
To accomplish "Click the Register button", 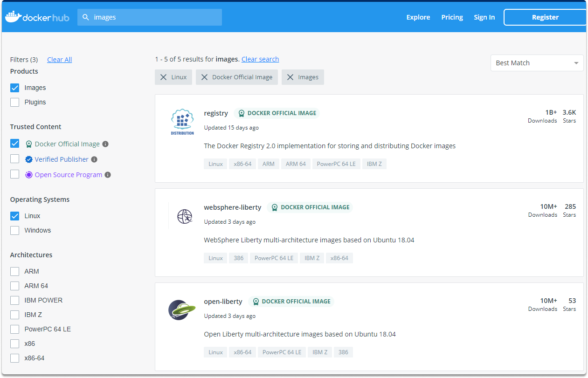I will (x=545, y=17).
